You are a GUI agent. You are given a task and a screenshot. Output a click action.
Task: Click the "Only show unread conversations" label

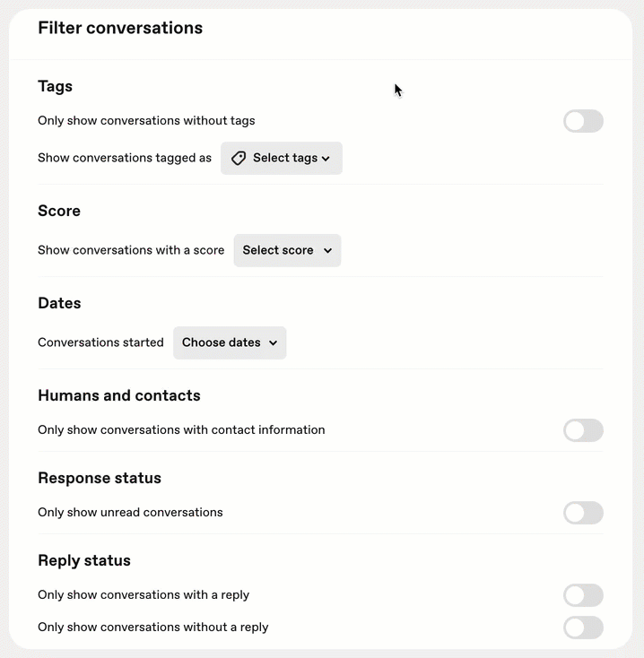(130, 513)
